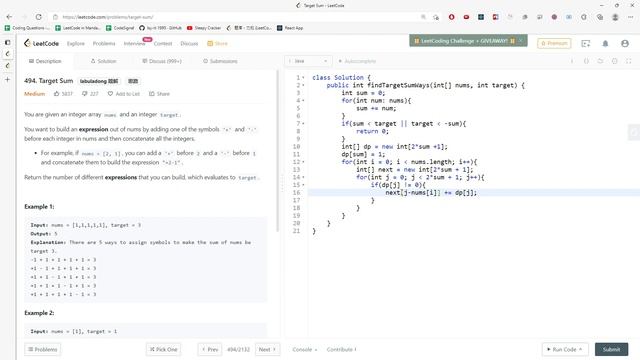Screen dimensions: 640x360
Task: Open the user profile avatar in LeetCode header
Action: (x=625, y=43)
